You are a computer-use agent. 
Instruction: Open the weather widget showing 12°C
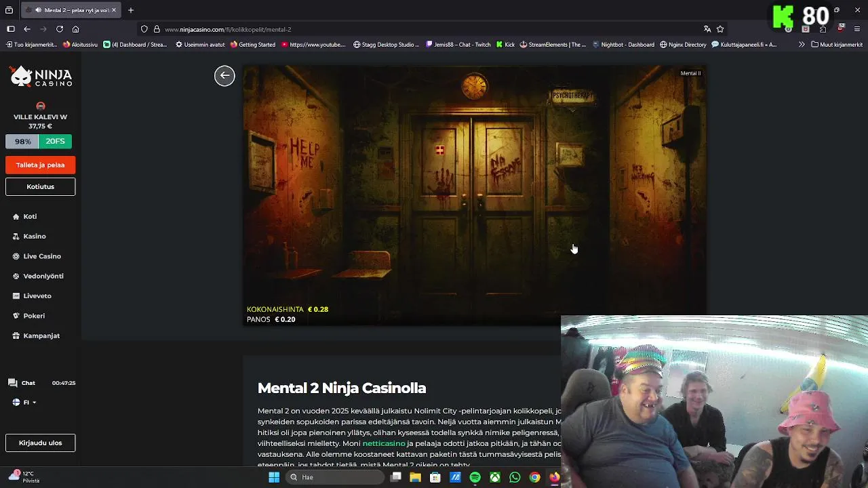[x=24, y=476]
